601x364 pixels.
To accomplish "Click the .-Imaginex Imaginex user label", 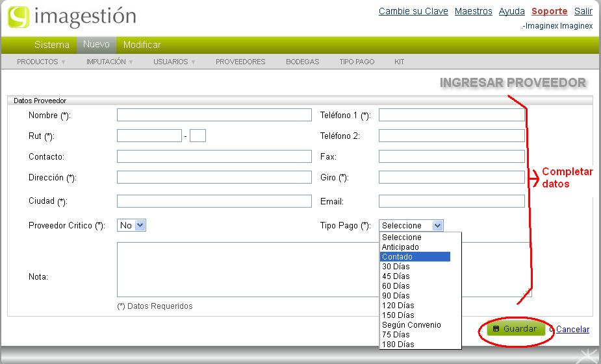I will 557,26.
